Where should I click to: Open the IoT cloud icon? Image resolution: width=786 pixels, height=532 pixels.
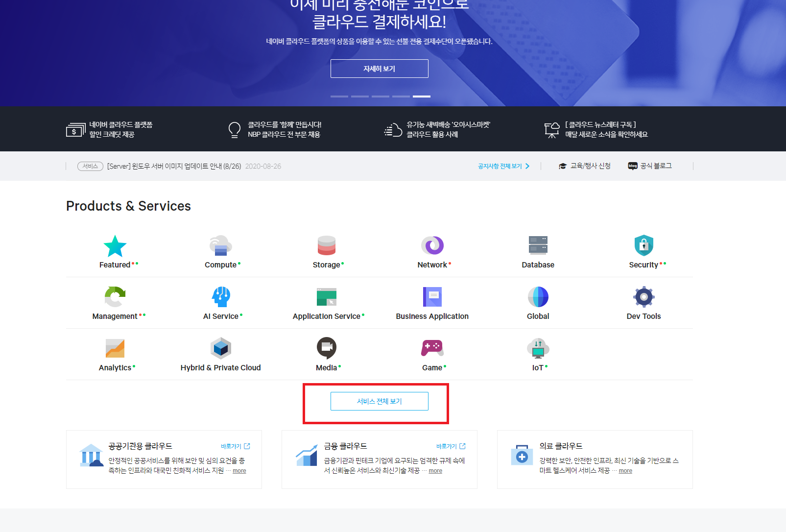(538, 348)
